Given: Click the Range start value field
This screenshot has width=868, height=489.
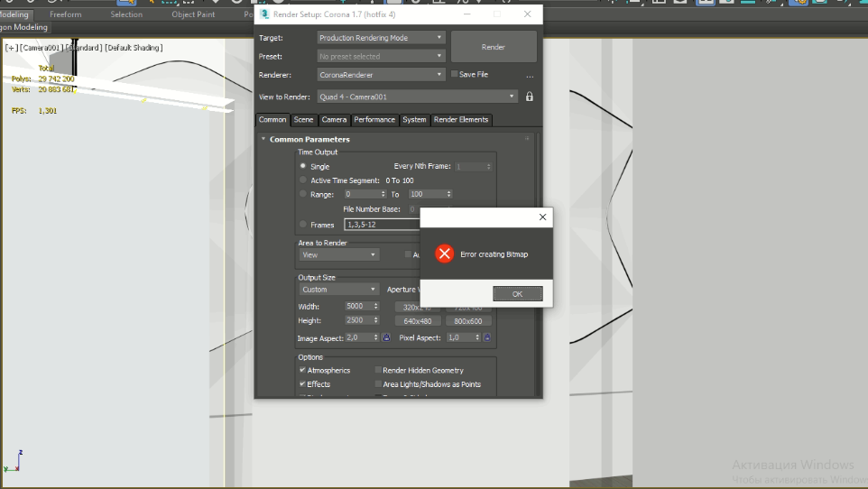Looking at the screenshot, I should coord(361,194).
